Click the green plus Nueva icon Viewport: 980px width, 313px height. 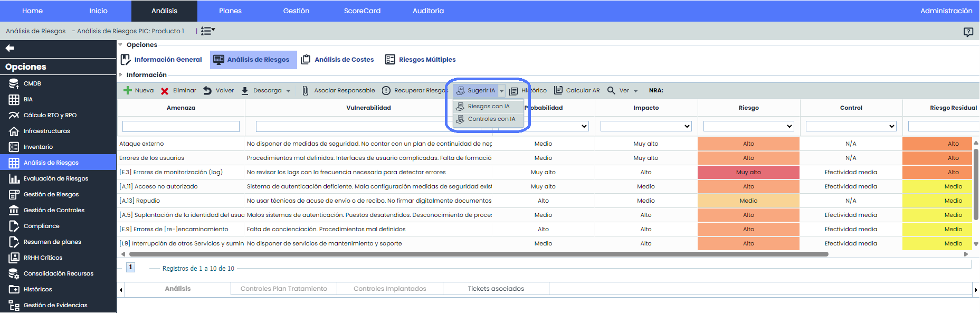pyautogui.click(x=127, y=91)
